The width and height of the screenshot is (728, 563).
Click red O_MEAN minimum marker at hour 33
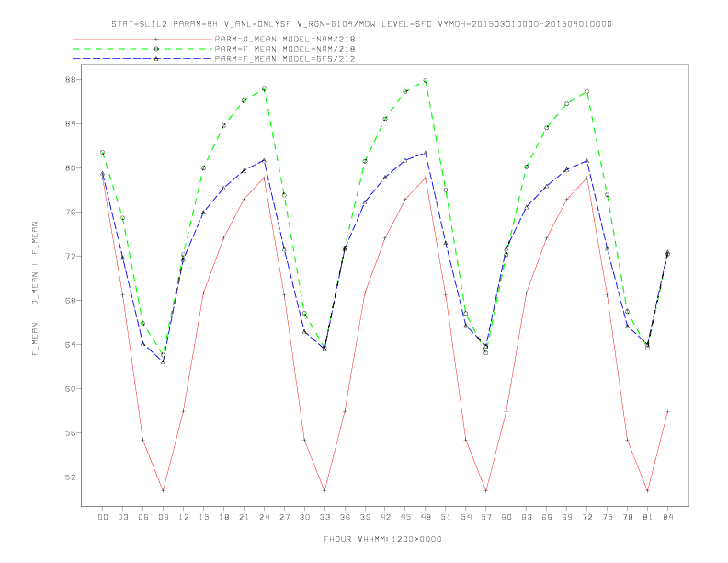click(x=324, y=490)
